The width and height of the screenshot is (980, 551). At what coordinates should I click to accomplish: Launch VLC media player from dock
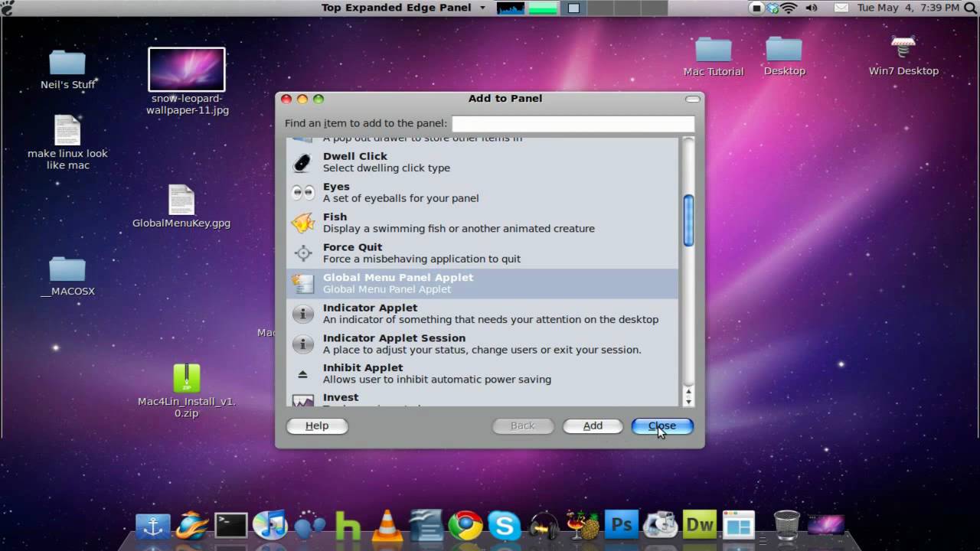[x=387, y=525]
